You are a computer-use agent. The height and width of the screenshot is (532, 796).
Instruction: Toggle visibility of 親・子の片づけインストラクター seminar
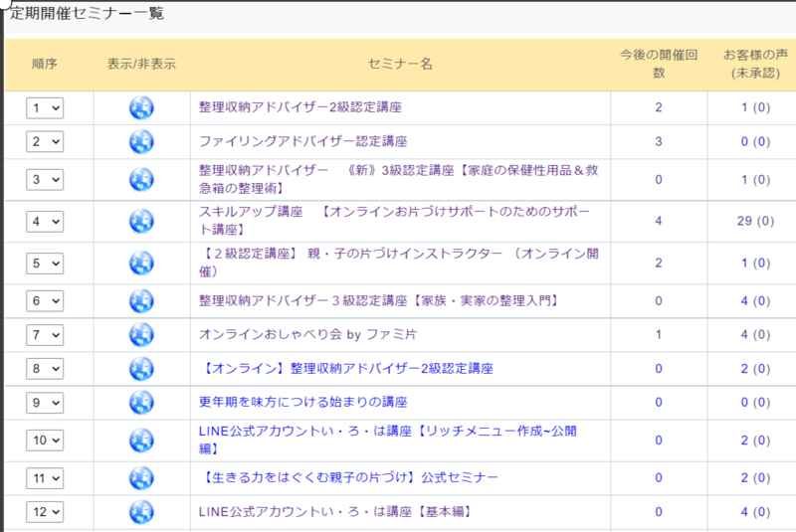point(141,264)
